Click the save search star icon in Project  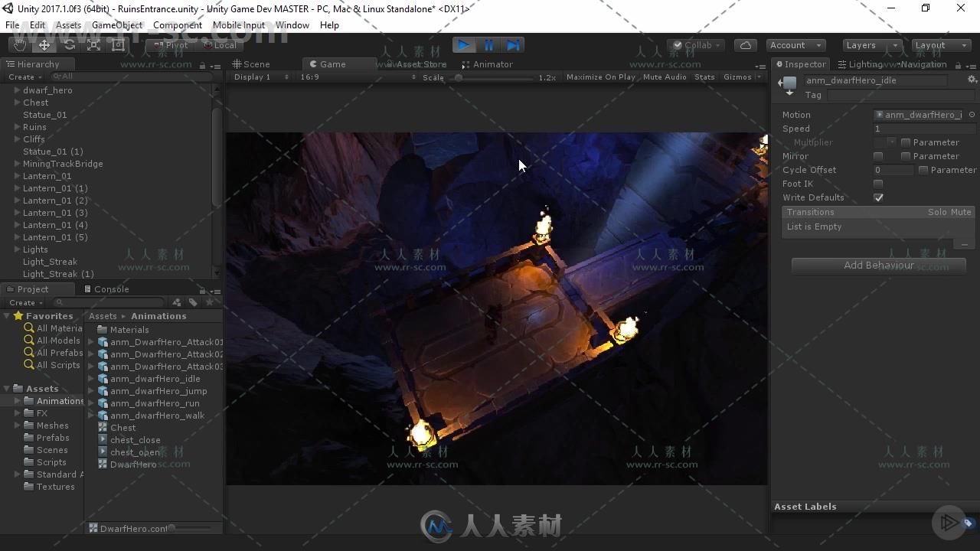pyautogui.click(x=209, y=302)
